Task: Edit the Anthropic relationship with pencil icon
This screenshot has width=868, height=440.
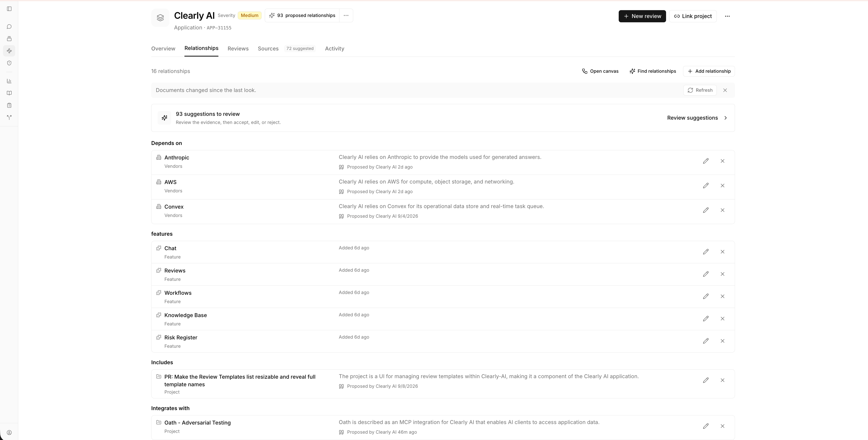Action: click(706, 161)
